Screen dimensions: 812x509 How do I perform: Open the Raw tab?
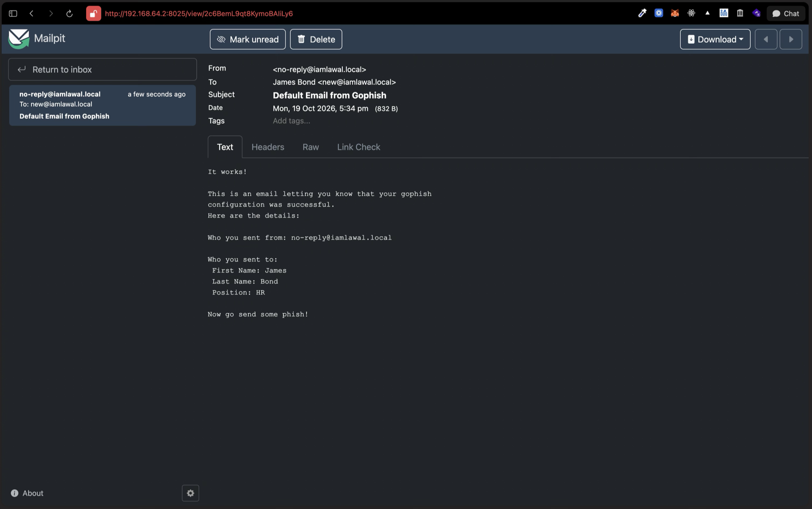pyautogui.click(x=311, y=147)
